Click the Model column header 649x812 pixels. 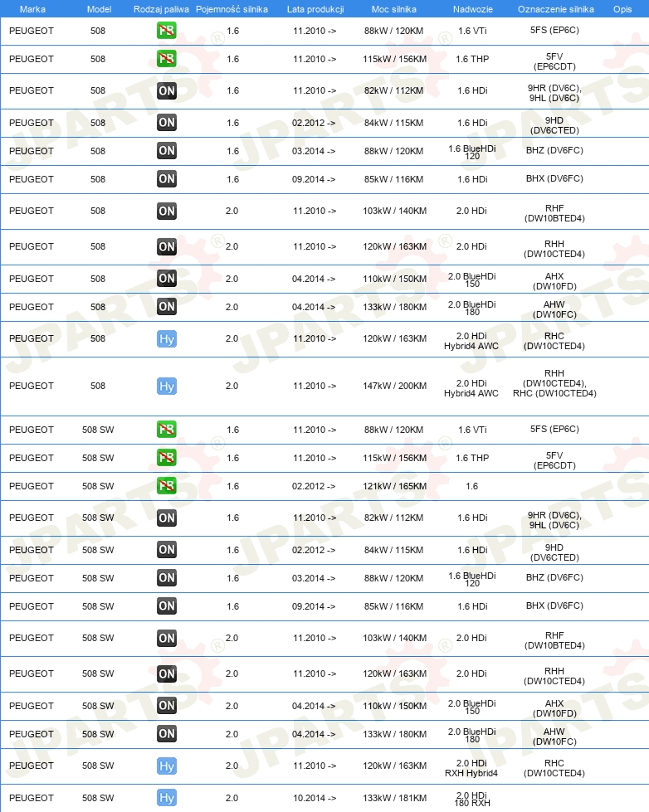click(99, 9)
